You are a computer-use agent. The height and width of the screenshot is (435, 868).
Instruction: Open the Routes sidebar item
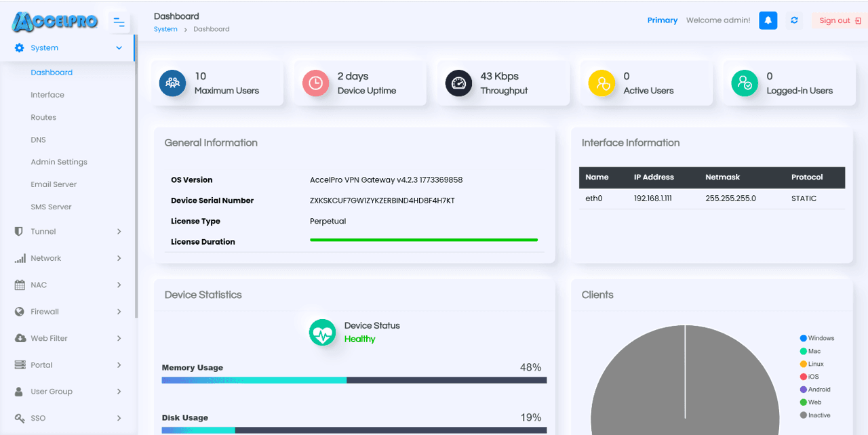click(x=43, y=117)
